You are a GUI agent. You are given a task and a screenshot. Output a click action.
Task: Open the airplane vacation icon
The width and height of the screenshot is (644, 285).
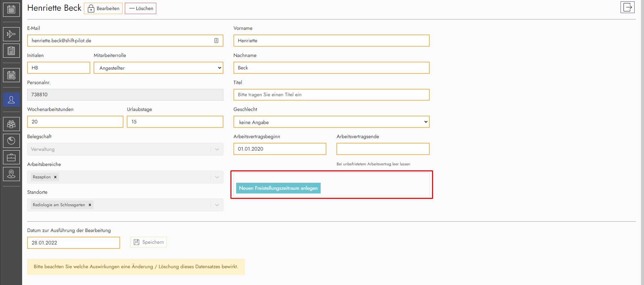[x=11, y=34]
